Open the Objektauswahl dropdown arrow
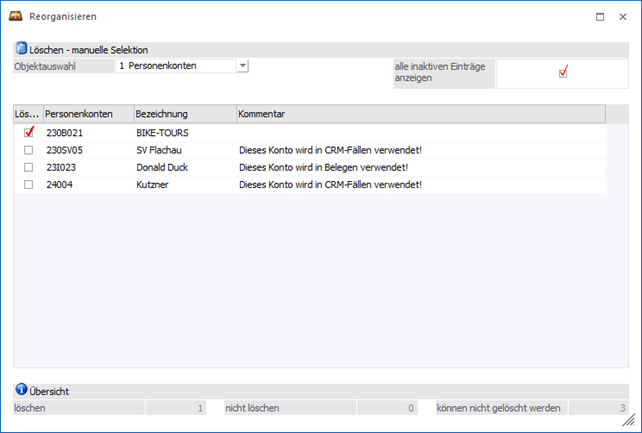 click(242, 66)
